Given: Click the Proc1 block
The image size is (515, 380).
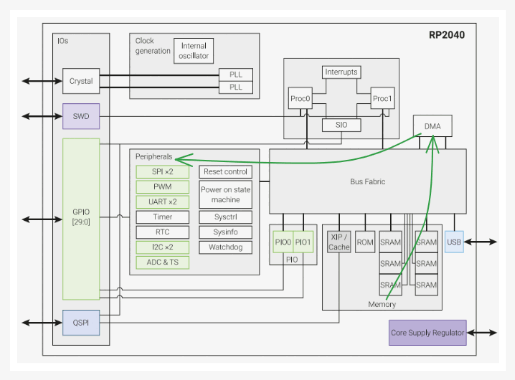Looking at the screenshot, I should point(382,98).
